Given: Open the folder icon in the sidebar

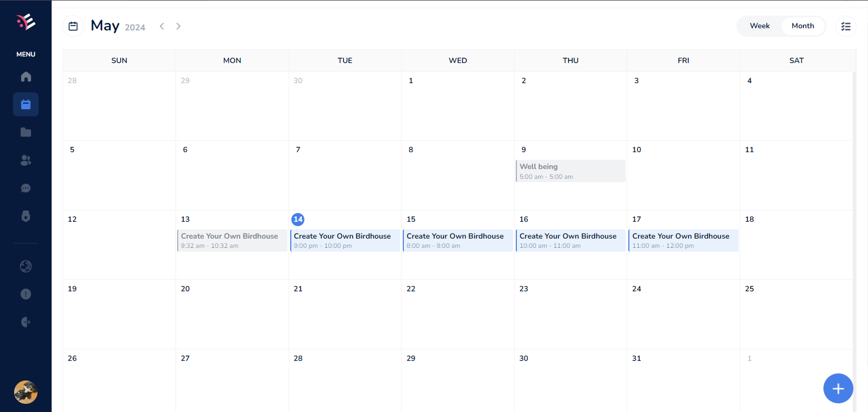Looking at the screenshot, I should [x=26, y=132].
